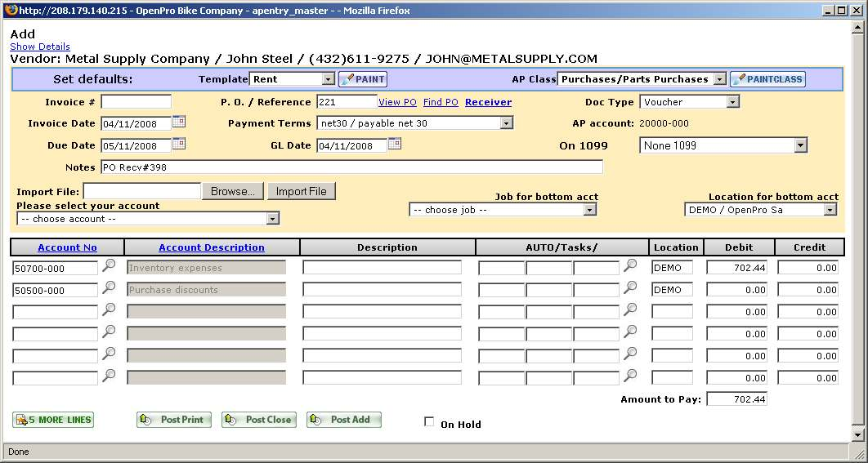
Task: Click the PAINT template button
Action: point(363,79)
